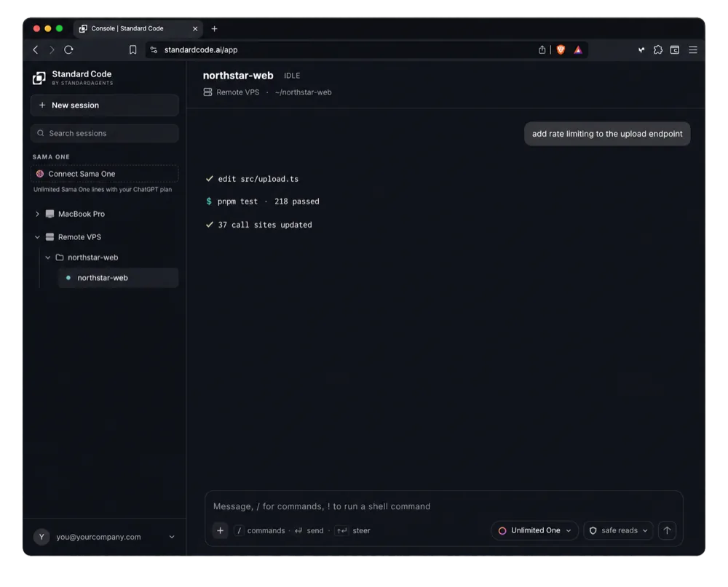This screenshot has height=587, width=728.
Task: Open site settings icon in address bar
Action: [154, 49]
